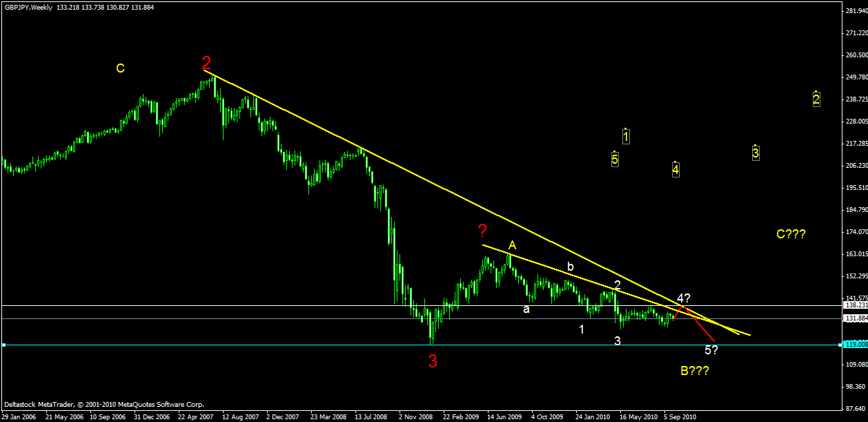This screenshot has height=422, width=868.
Task: Select the boxed yellow "3" label
Action: click(756, 153)
